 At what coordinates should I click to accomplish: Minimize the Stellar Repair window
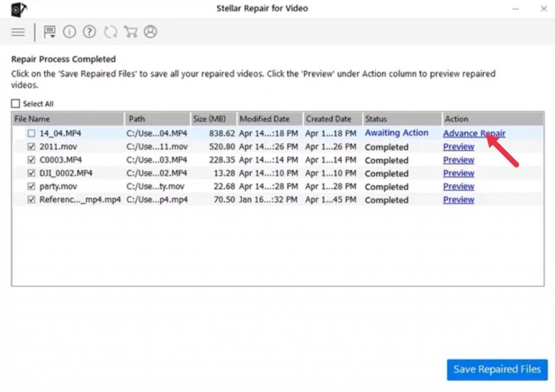point(515,9)
